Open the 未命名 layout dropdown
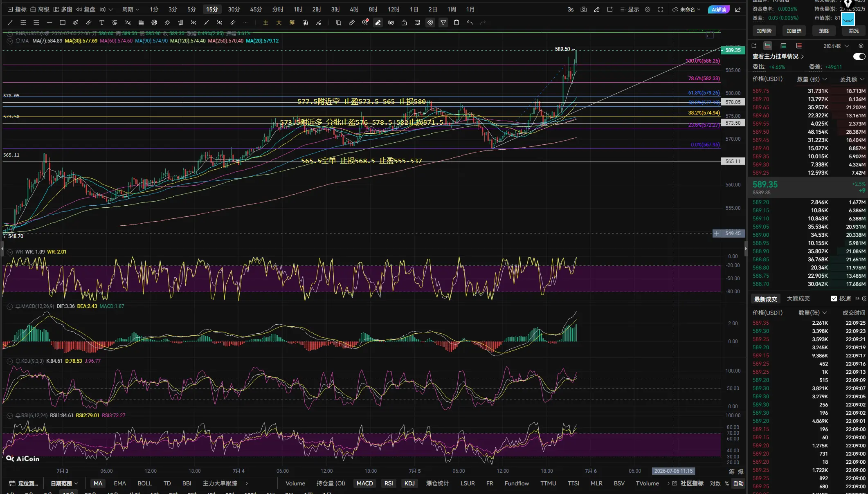Image resolution: width=868 pixels, height=494 pixels. coord(686,9)
